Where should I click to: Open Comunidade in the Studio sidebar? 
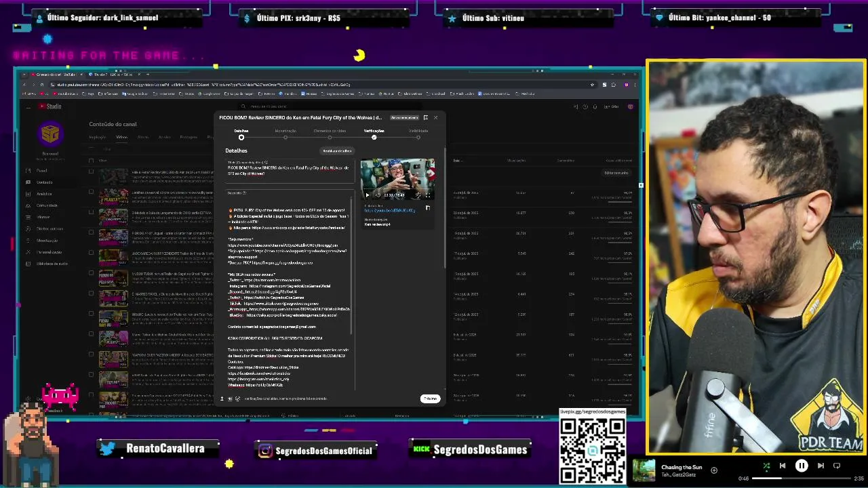tap(46, 205)
